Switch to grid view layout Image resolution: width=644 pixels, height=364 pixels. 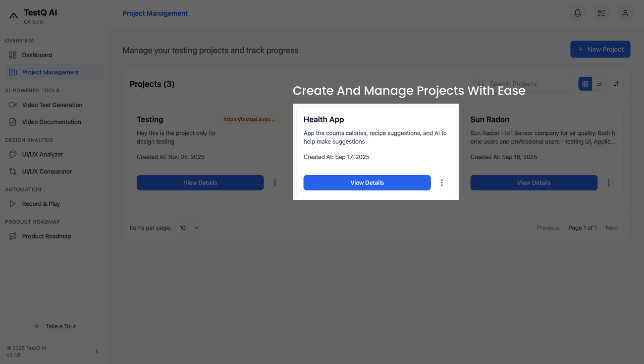click(x=585, y=84)
